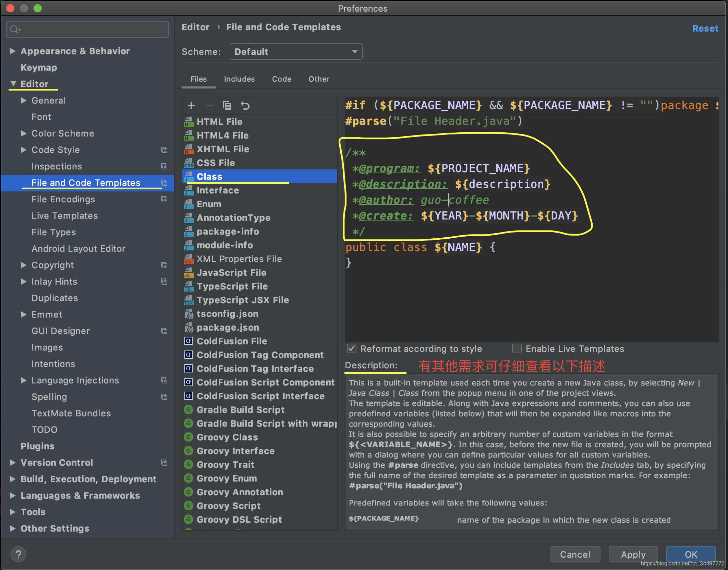Uncheck Reformat according to style
The height and width of the screenshot is (570, 728).
click(352, 349)
